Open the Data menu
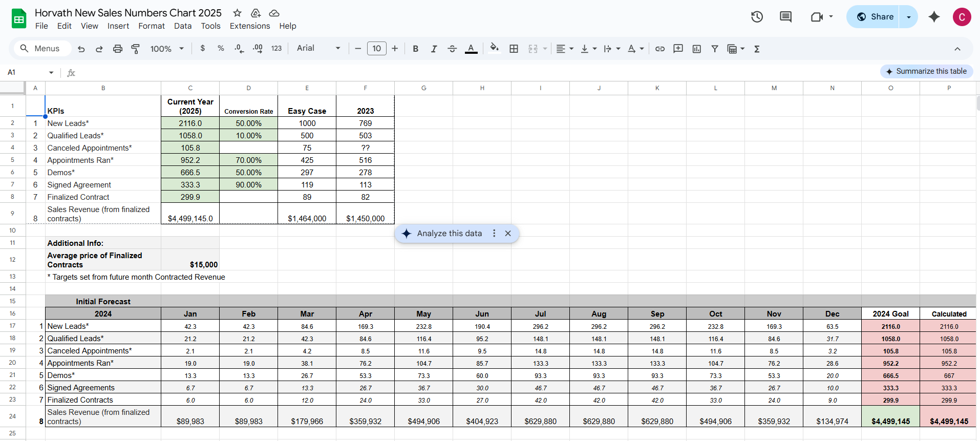The image size is (980, 441). 183,26
